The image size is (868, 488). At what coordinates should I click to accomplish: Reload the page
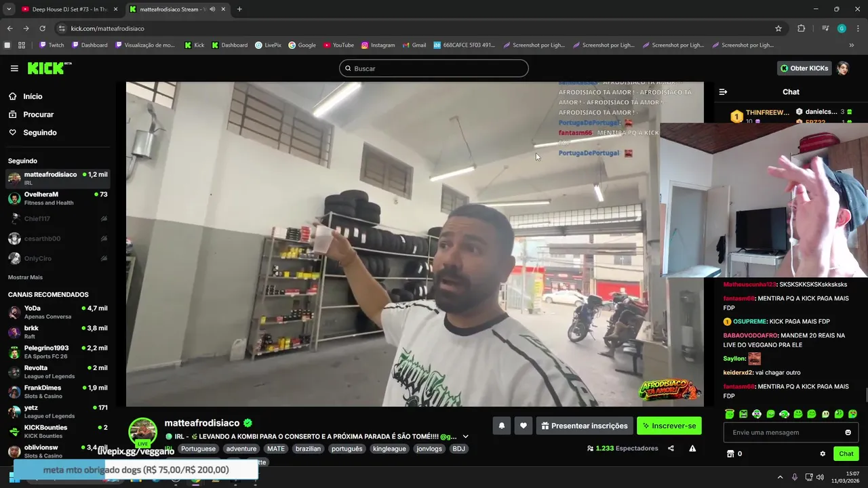[42, 28]
